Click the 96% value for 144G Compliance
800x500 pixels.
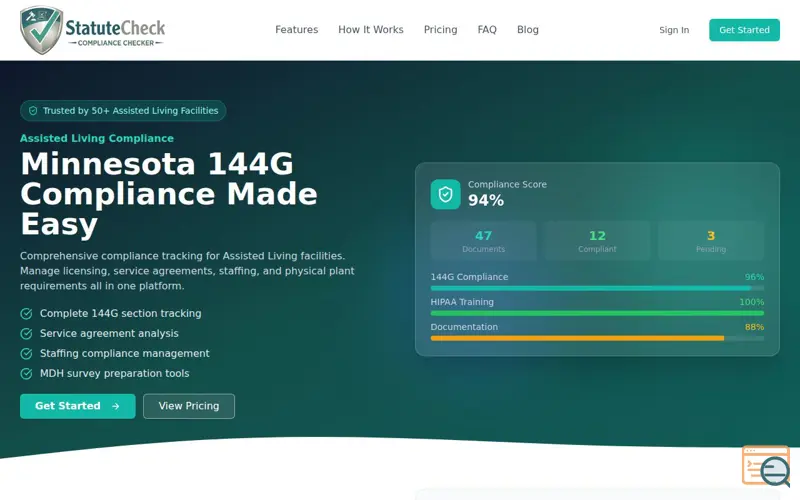pos(754,277)
